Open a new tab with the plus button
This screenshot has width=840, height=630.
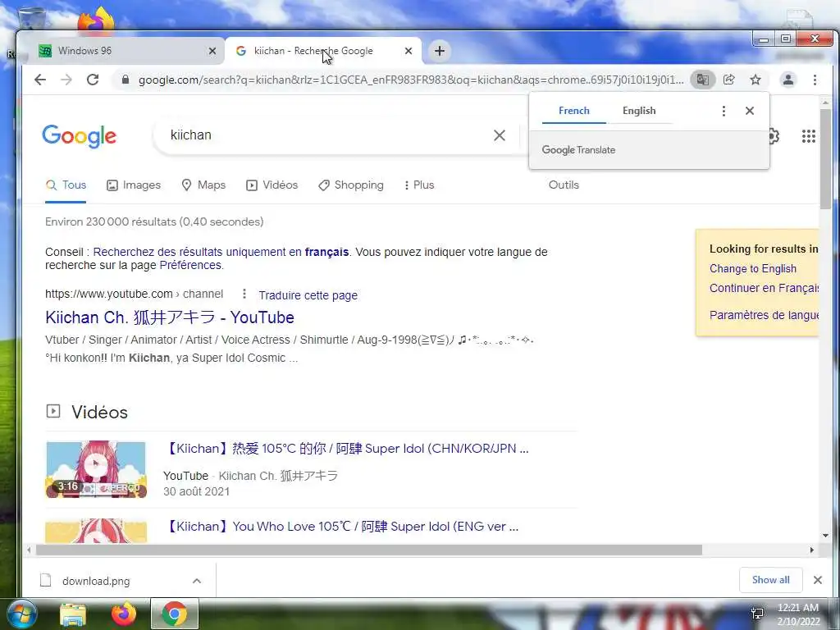pos(440,51)
